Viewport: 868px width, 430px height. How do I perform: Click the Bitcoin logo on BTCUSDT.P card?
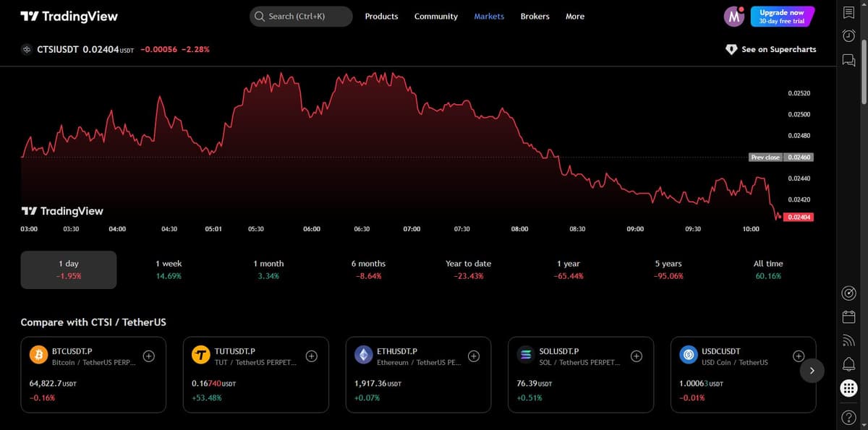tap(38, 356)
